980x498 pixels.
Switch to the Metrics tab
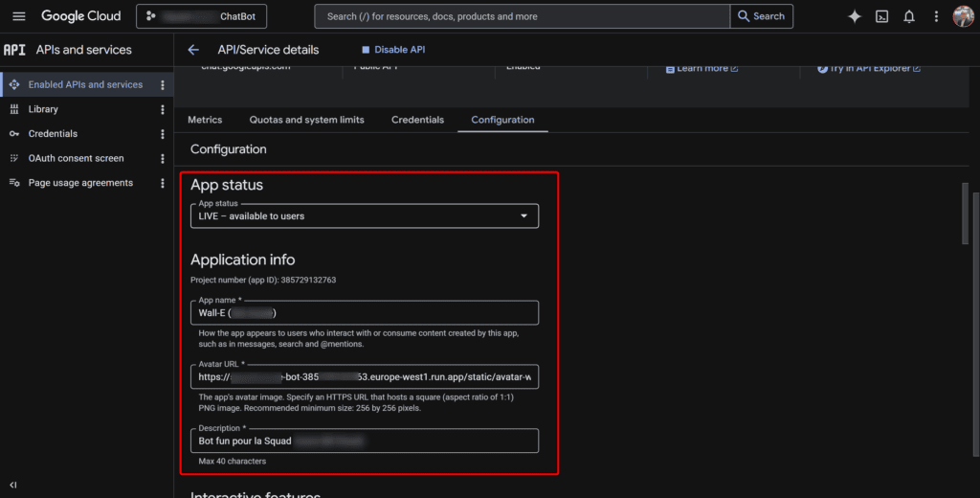pos(205,120)
